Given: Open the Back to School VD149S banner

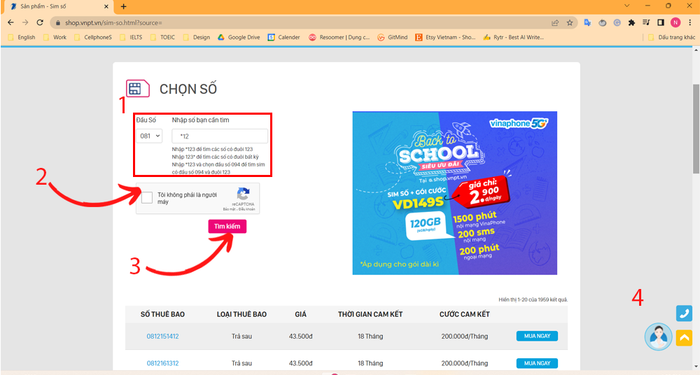Looking at the screenshot, I should click(454, 193).
